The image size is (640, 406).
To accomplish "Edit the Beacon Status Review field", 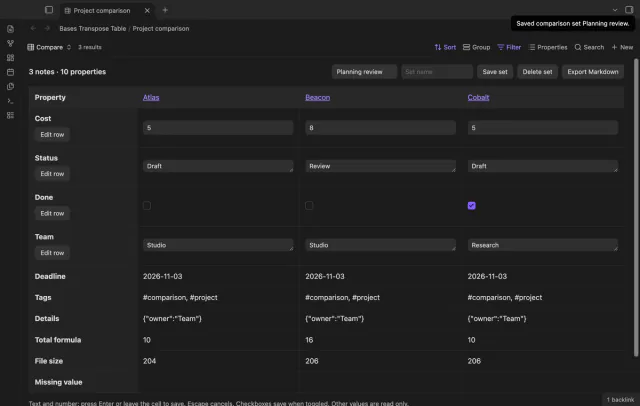I will (380, 166).
